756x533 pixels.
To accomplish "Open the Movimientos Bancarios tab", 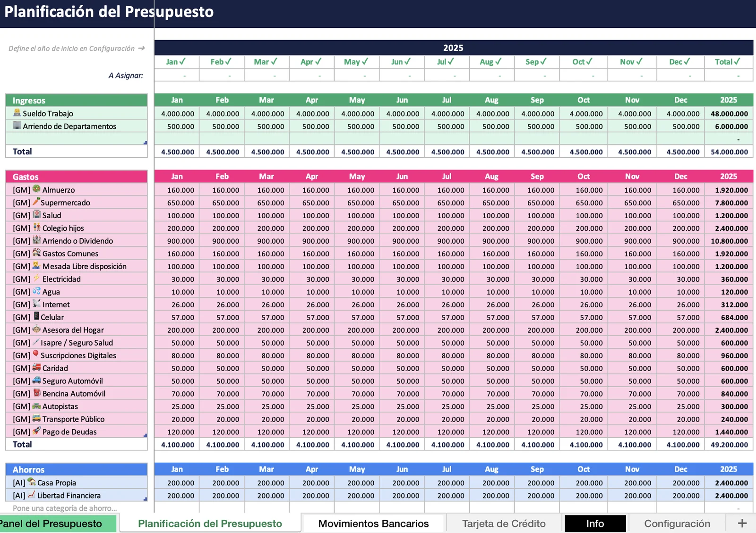I will click(373, 524).
